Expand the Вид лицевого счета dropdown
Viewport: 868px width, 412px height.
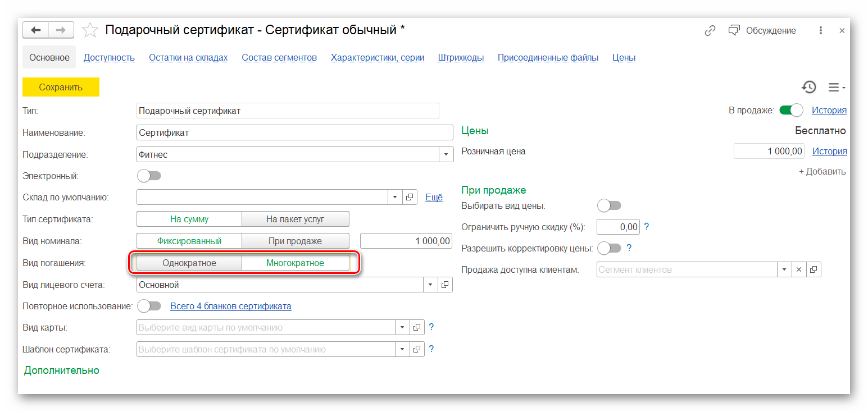coord(430,285)
